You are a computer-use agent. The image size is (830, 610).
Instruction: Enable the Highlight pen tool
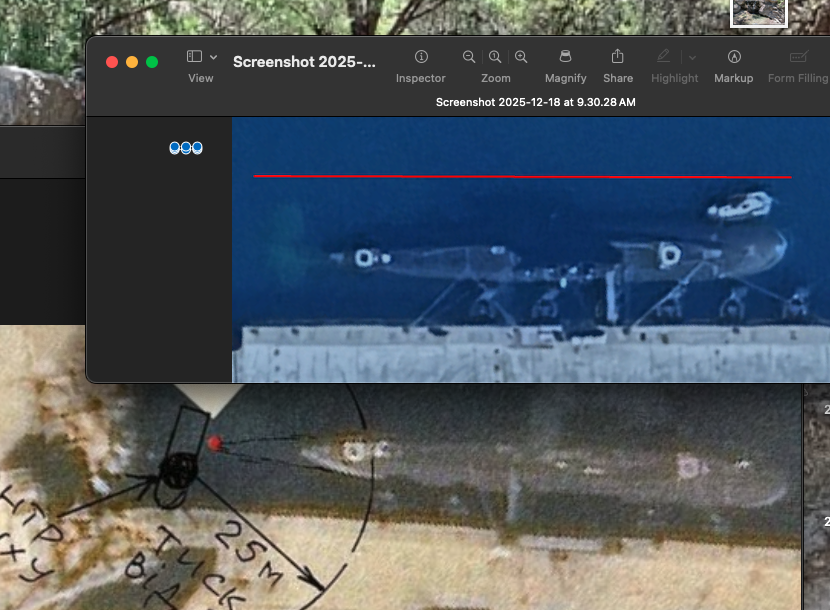663,58
